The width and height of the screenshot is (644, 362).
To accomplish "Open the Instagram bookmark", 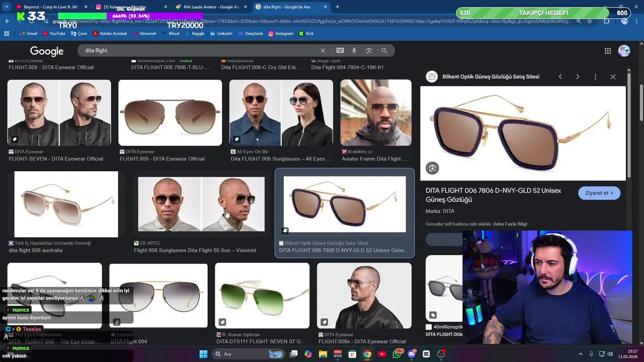I will 281,34.
